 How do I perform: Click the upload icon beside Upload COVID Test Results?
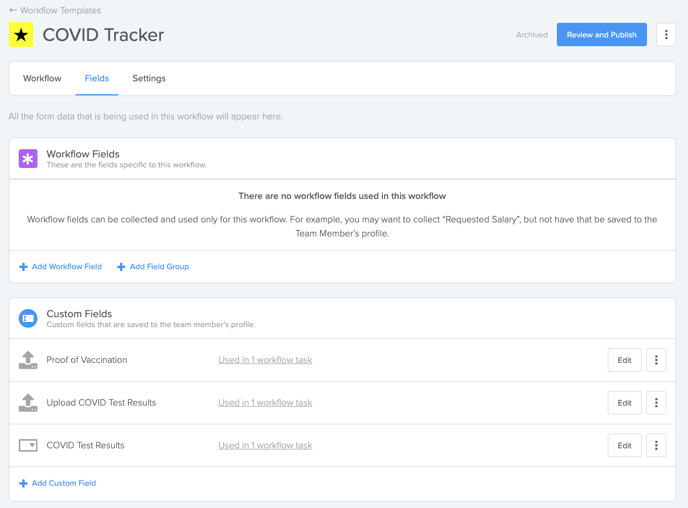(x=28, y=403)
